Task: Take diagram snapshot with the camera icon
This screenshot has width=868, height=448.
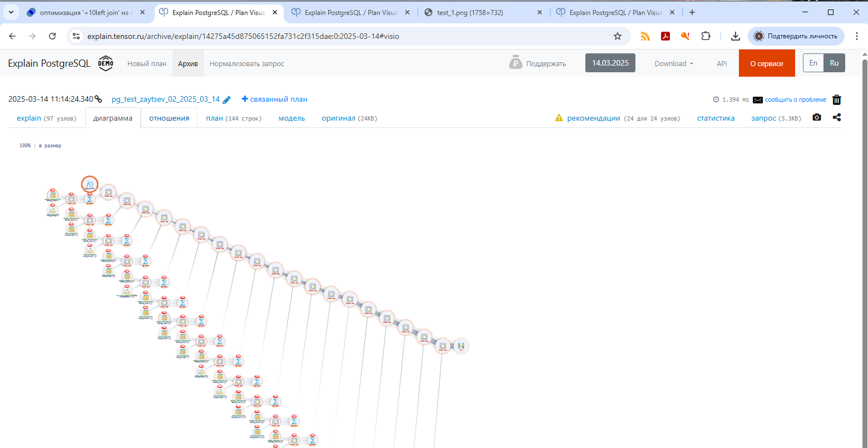Action: coord(816,118)
